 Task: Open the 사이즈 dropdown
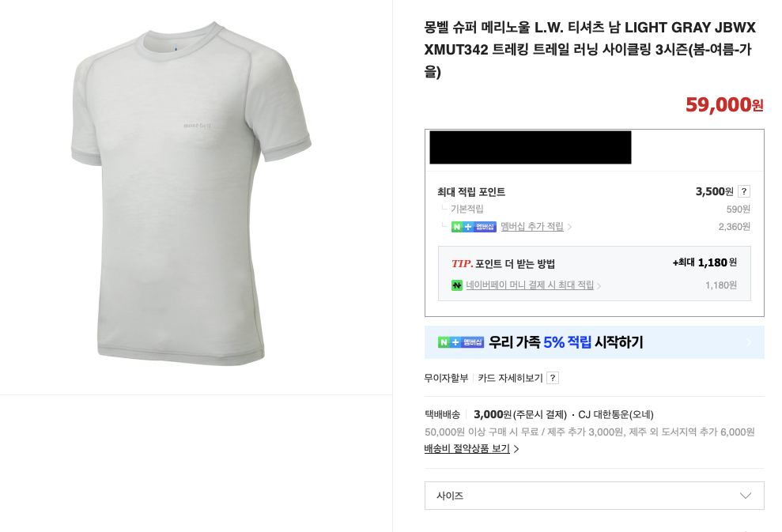tap(594, 496)
